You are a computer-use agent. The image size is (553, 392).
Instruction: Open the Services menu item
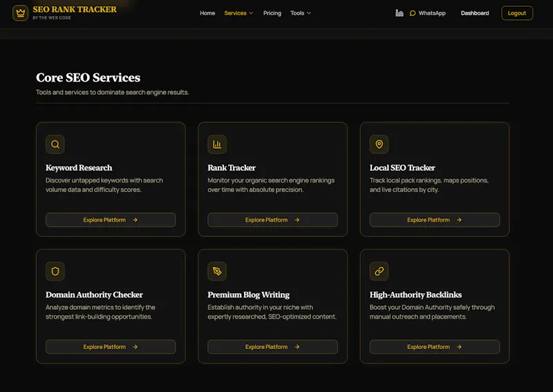click(235, 13)
